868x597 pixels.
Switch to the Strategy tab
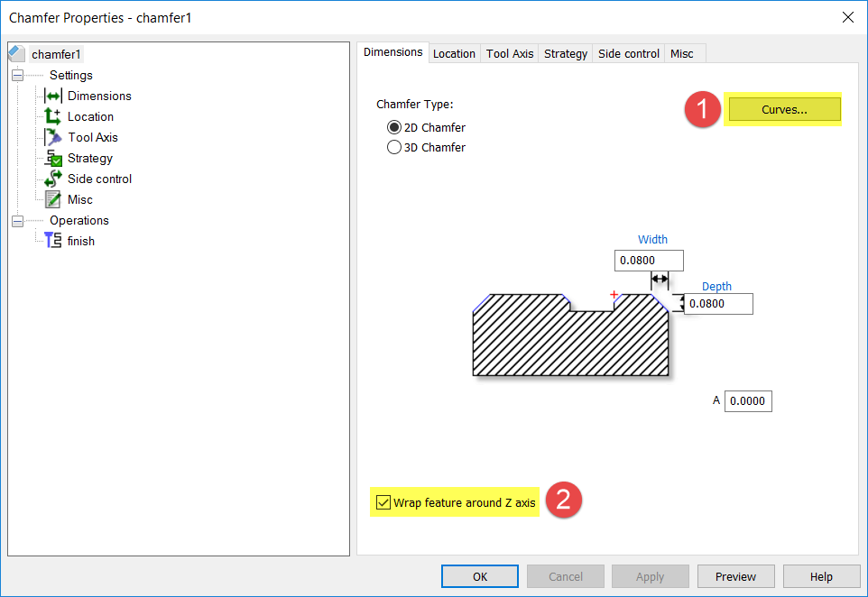(565, 53)
